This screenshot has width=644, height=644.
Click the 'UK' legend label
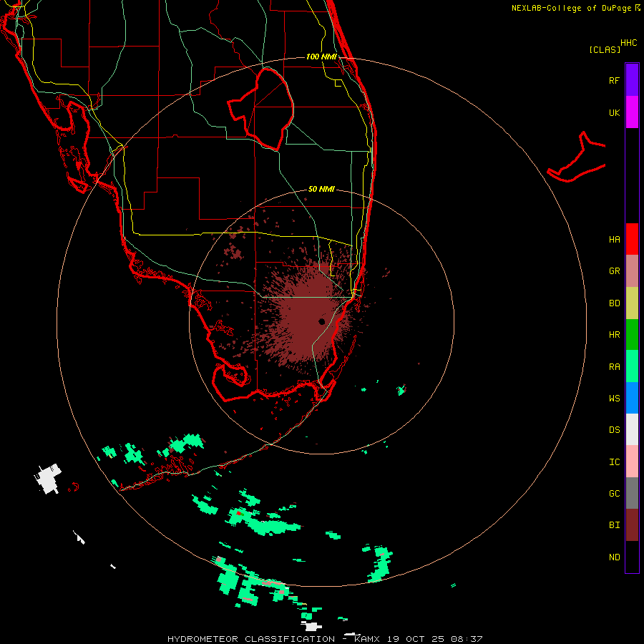pos(614,112)
